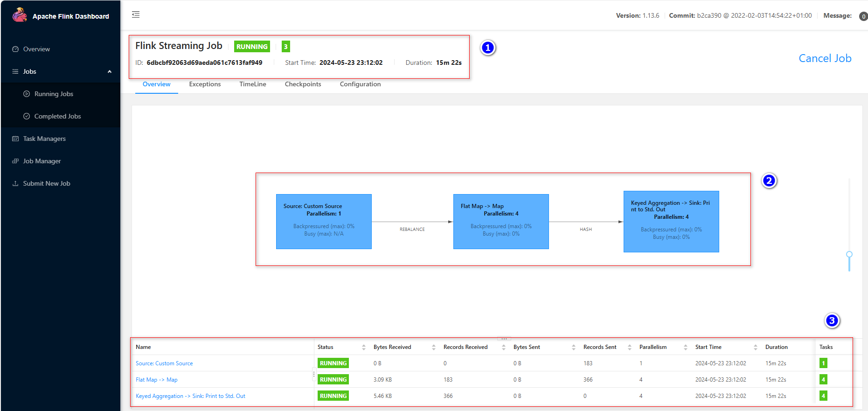The width and height of the screenshot is (868, 411).
Task: Collapse the Jobs submenu
Action: coord(61,71)
